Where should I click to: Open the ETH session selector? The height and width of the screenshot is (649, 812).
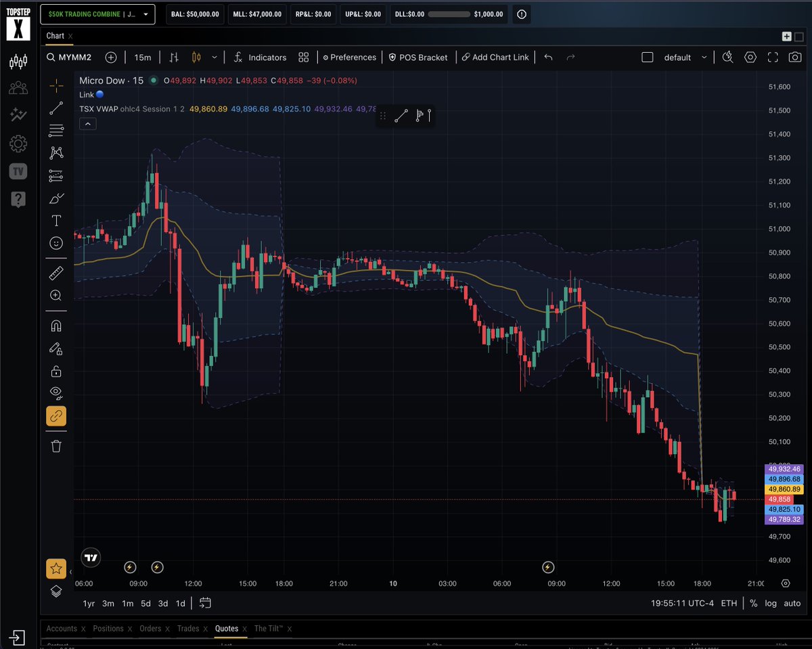point(729,603)
